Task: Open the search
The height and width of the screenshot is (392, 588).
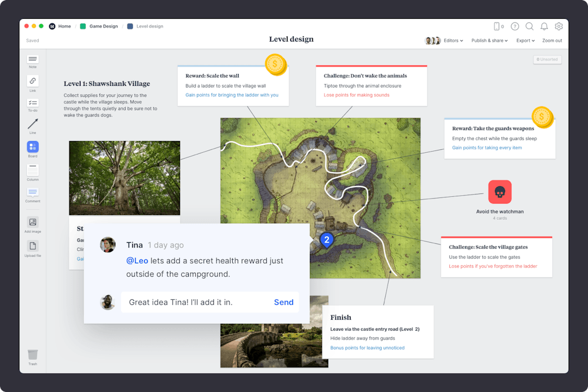Action: 530,26
